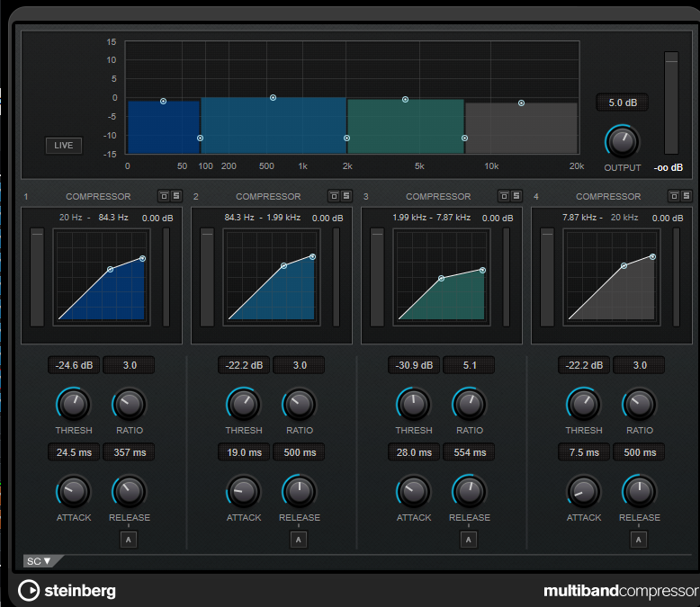The width and height of the screenshot is (700, 607).
Task: Click band 4 ATTACK knob
Action: click(584, 491)
